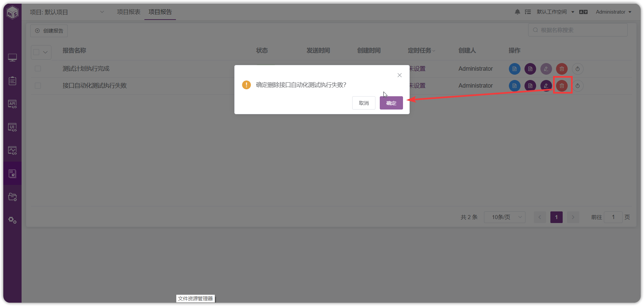644x306 pixels.
Task: Switch to the 项目报告 tab
Action: (160, 12)
